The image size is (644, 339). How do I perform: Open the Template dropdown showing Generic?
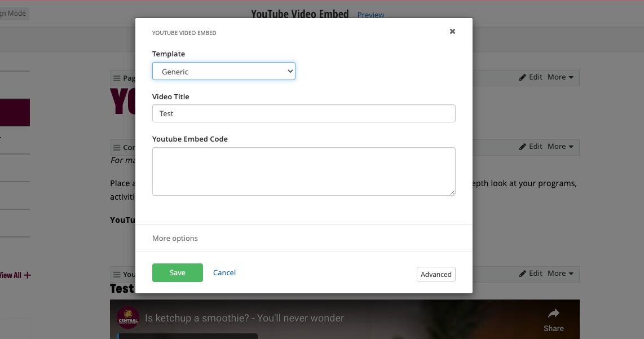point(223,71)
